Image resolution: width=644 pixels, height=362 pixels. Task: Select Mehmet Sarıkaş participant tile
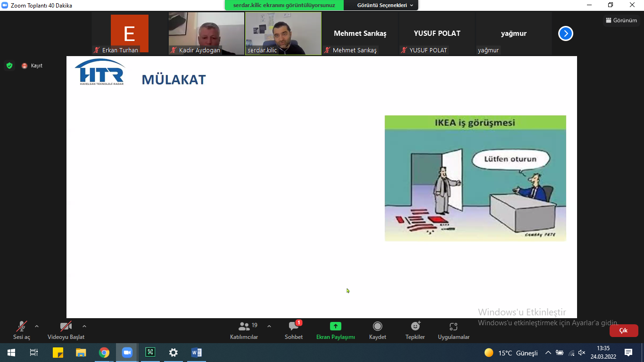pos(360,33)
